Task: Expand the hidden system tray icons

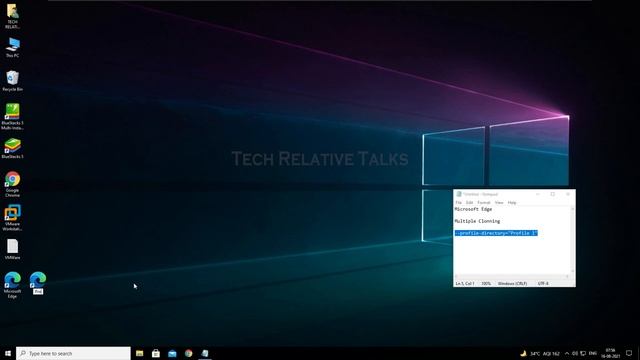Action: pos(567,353)
